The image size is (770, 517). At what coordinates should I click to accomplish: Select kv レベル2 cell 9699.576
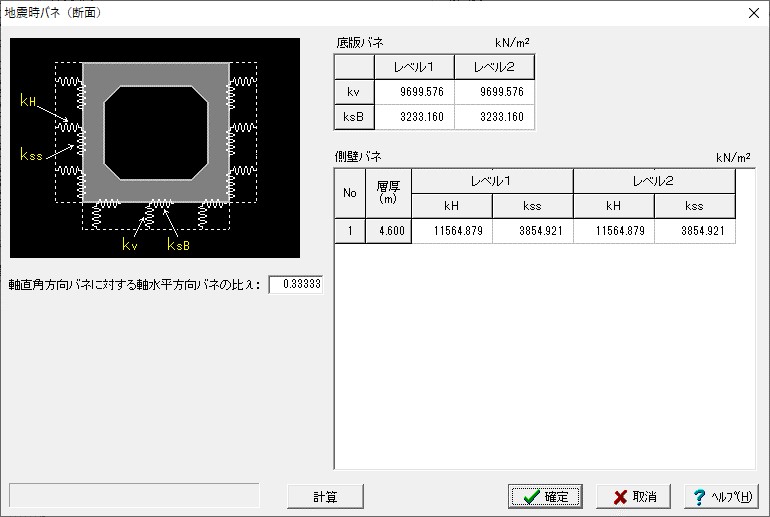click(495, 92)
